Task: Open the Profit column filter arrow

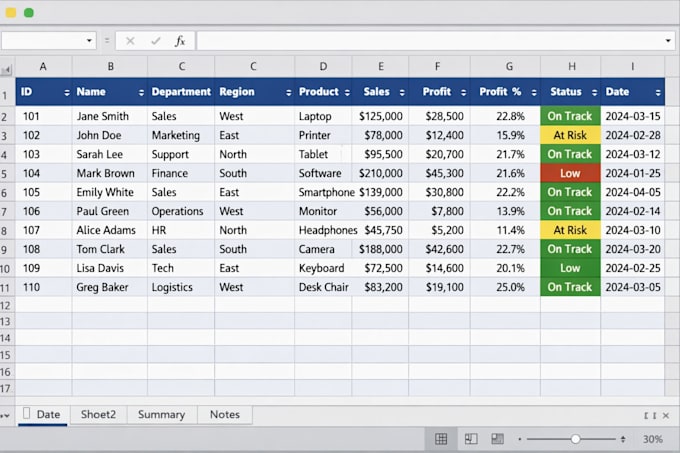Action: click(x=464, y=92)
